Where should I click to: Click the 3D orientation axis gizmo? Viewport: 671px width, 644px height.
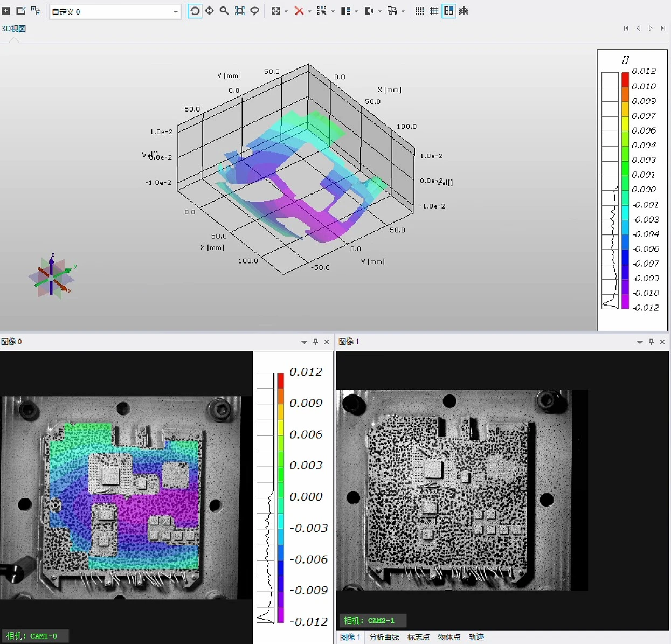52,277
